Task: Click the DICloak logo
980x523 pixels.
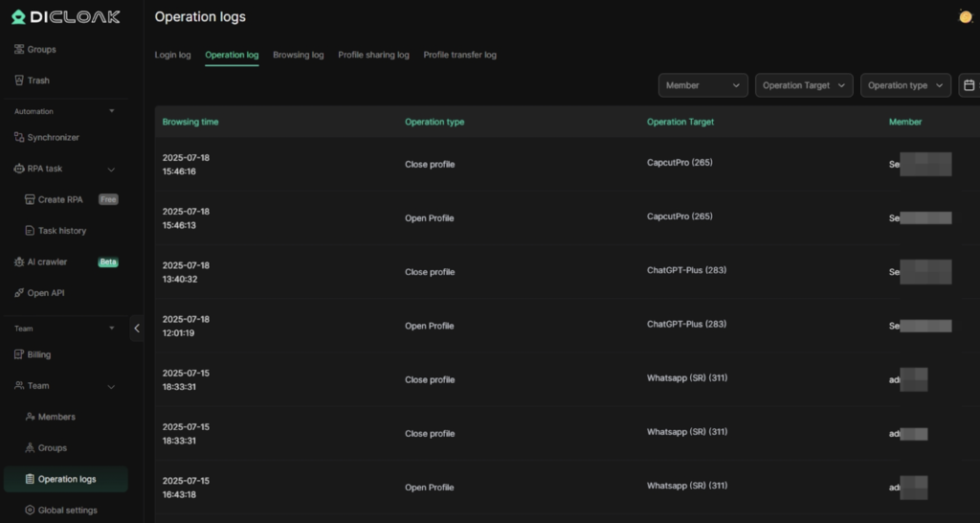Action: point(65,16)
